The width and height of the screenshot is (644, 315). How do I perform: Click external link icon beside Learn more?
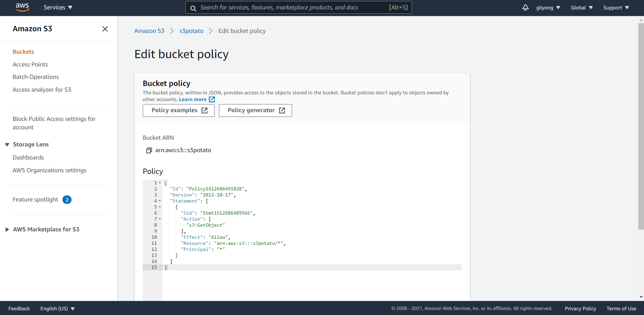(x=212, y=99)
